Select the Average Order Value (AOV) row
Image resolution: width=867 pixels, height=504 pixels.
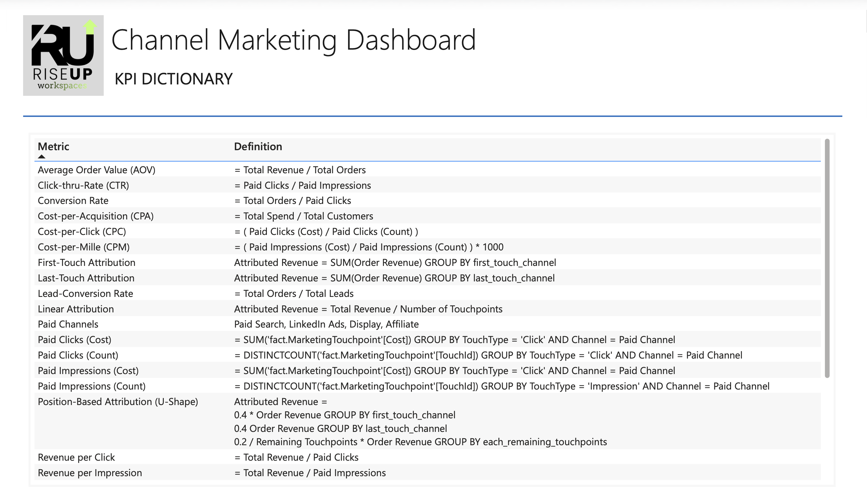coord(97,169)
